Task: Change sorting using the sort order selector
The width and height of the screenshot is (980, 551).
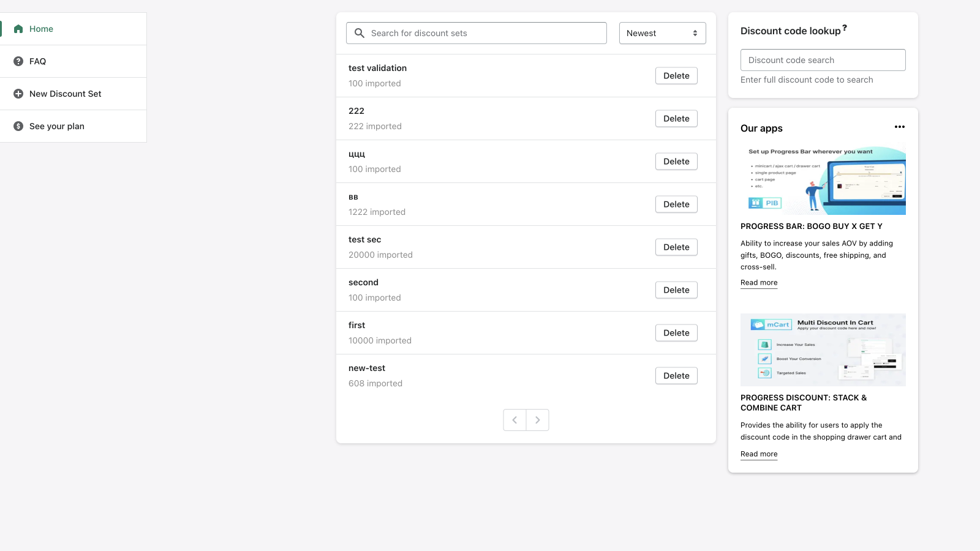Action: (x=662, y=33)
